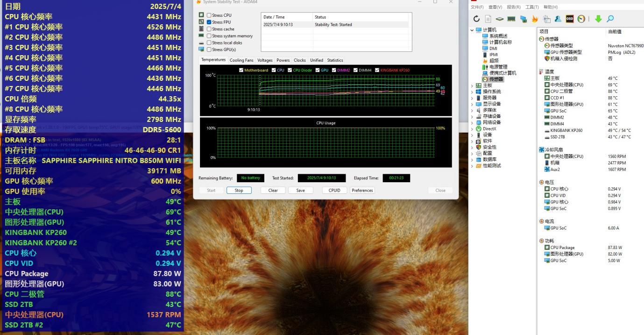Expand the 性能测试 tree node
Screen dimensions: 644x335
tap(472, 166)
